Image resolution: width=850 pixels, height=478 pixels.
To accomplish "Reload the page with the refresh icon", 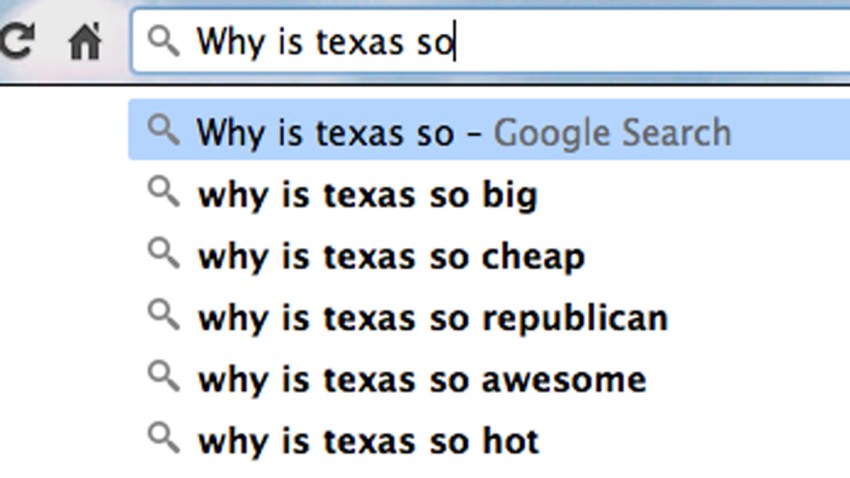I will (17, 41).
